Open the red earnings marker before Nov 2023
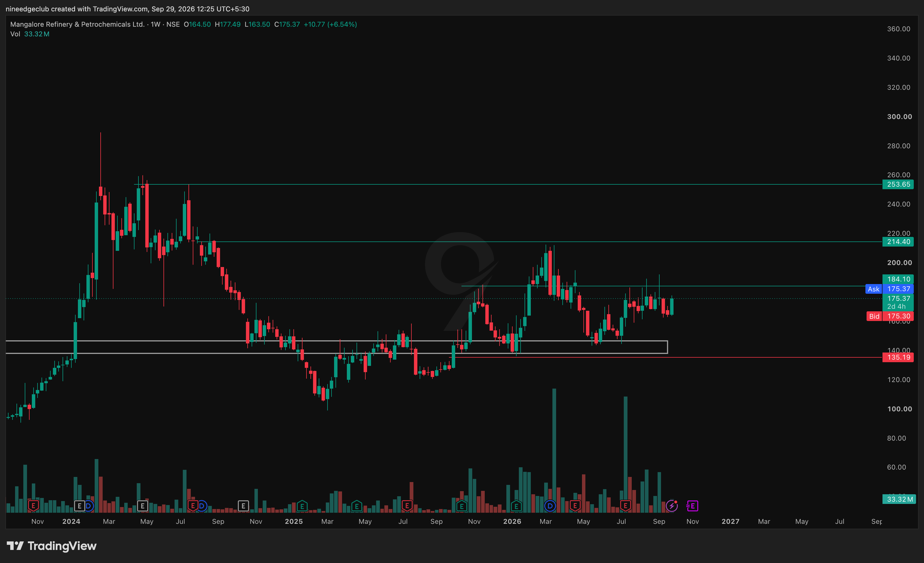The image size is (924, 563). pyautogui.click(x=33, y=506)
